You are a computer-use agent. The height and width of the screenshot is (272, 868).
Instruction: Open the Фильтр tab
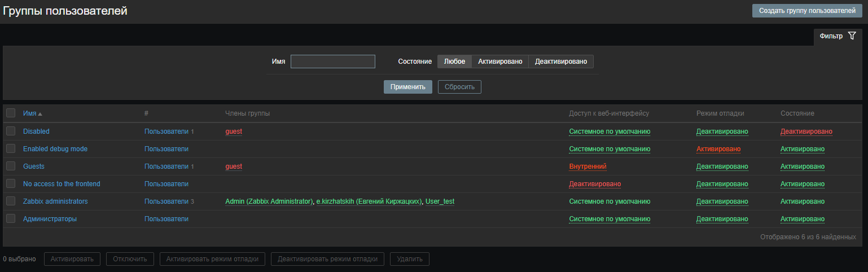coord(831,36)
